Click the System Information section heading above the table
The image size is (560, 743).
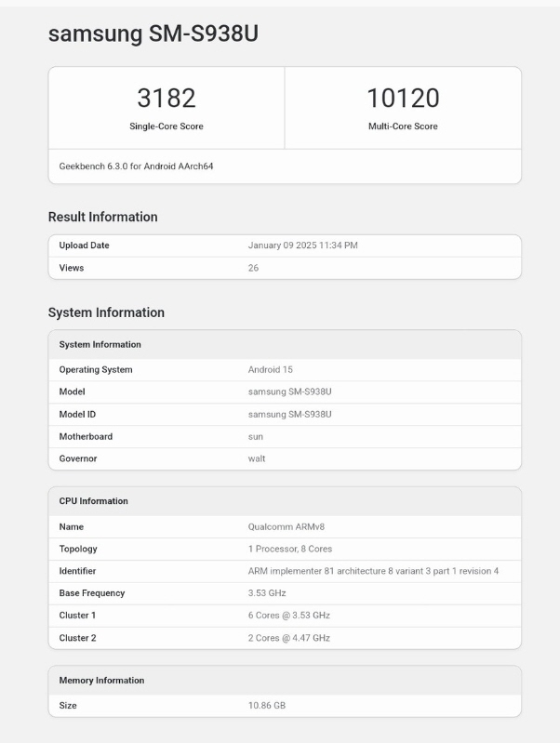(x=106, y=312)
